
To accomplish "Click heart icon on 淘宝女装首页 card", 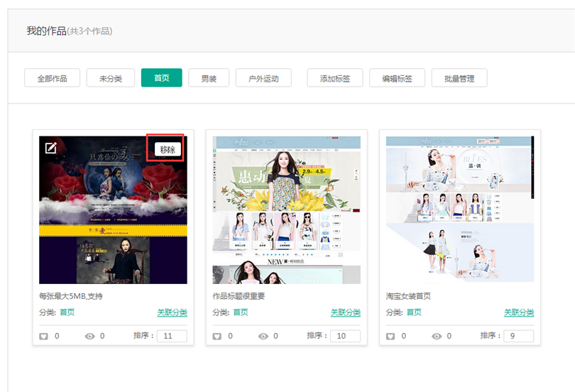I will [390, 337].
